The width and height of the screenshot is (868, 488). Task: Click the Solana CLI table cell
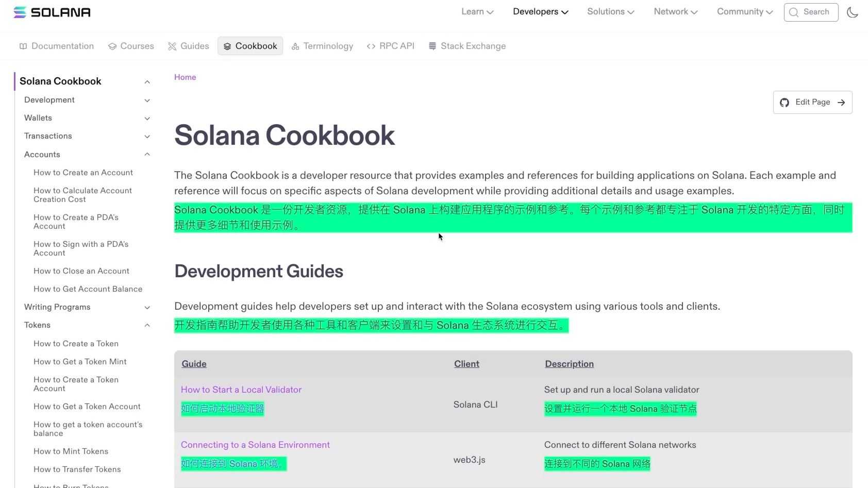point(475,405)
